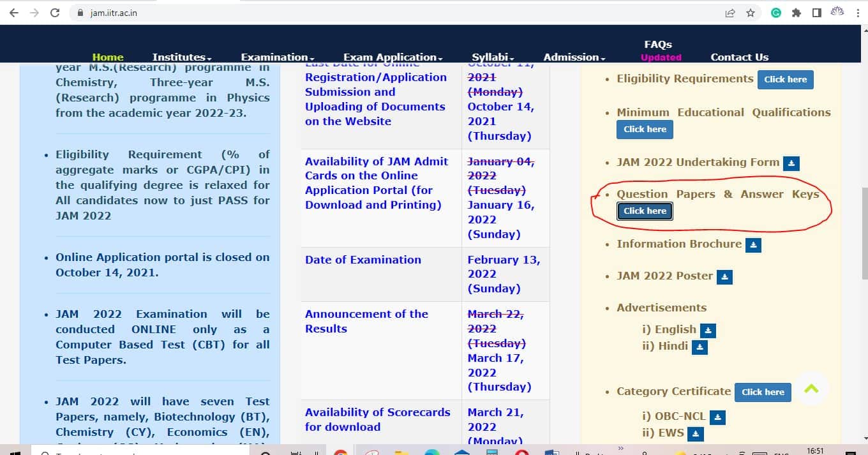The height and width of the screenshot is (455, 868).
Task: Open the Chrome profile avatar
Action: [x=837, y=13]
